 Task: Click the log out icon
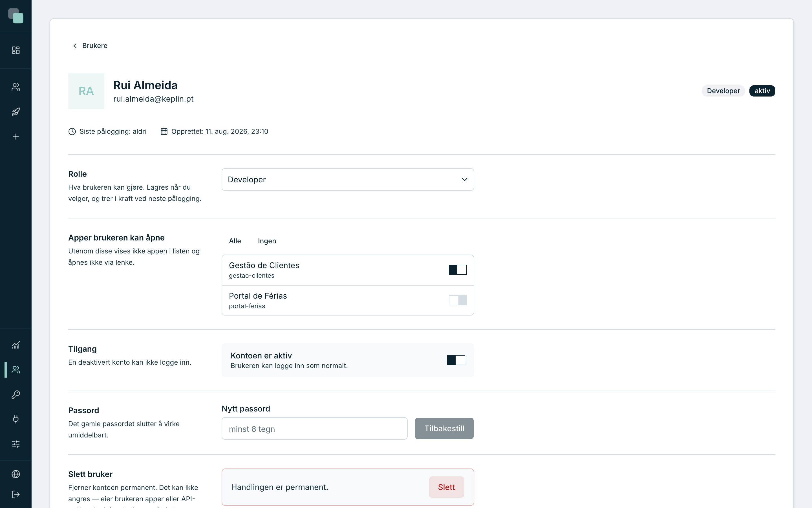pyautogui.click(x=16, y=494)
